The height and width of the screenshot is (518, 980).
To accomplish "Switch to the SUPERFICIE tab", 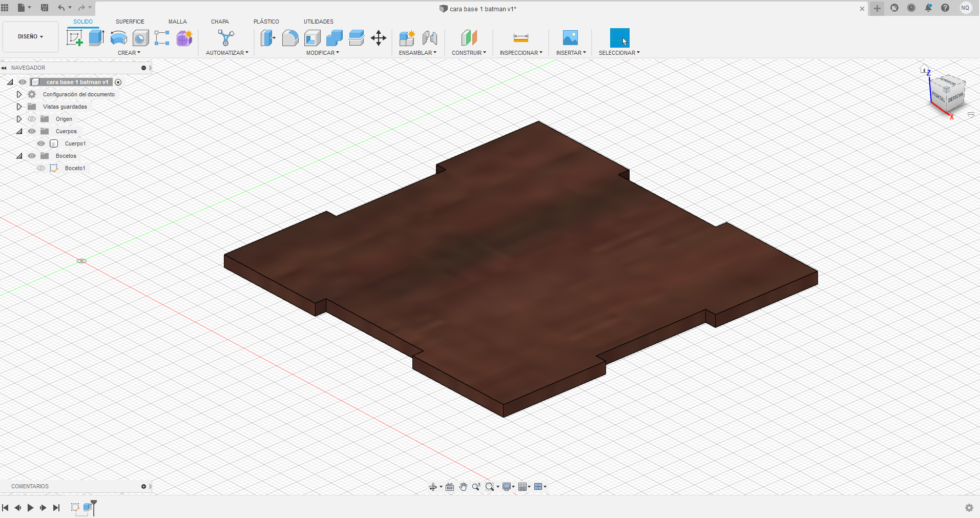I will pos(130,22).
